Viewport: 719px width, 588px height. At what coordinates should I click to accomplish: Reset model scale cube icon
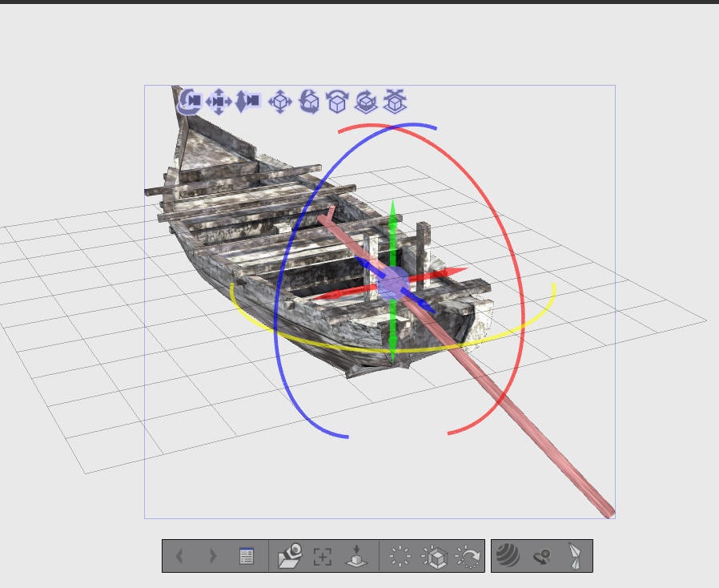click(x=434, y=556)
